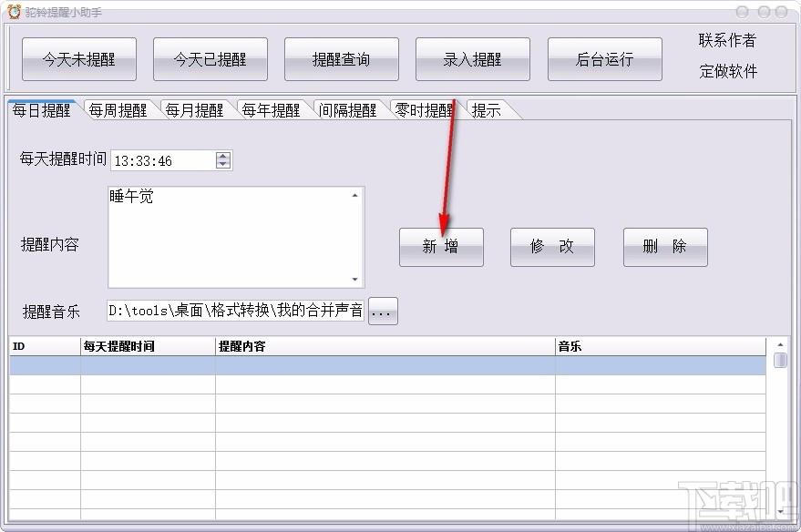The width and height of the screenshot is (801, 532).
Task: Select the 每日提醒 tab
Action: click(42, 110)
